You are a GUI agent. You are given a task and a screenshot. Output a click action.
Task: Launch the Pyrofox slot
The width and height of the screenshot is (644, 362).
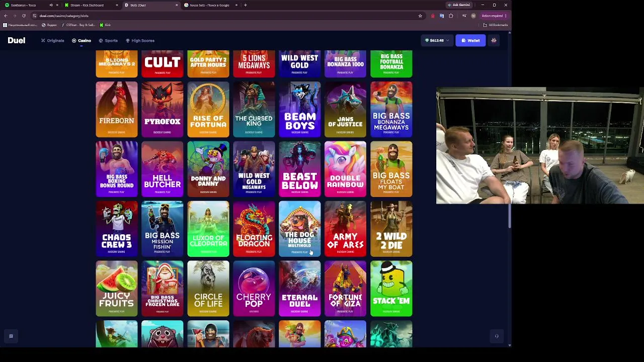[163, 109]
